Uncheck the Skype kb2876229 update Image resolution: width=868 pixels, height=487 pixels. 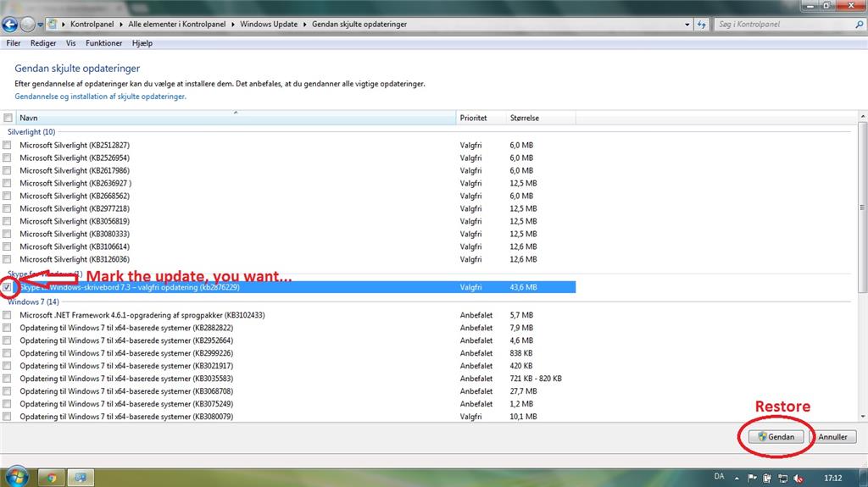click(7, 287)
